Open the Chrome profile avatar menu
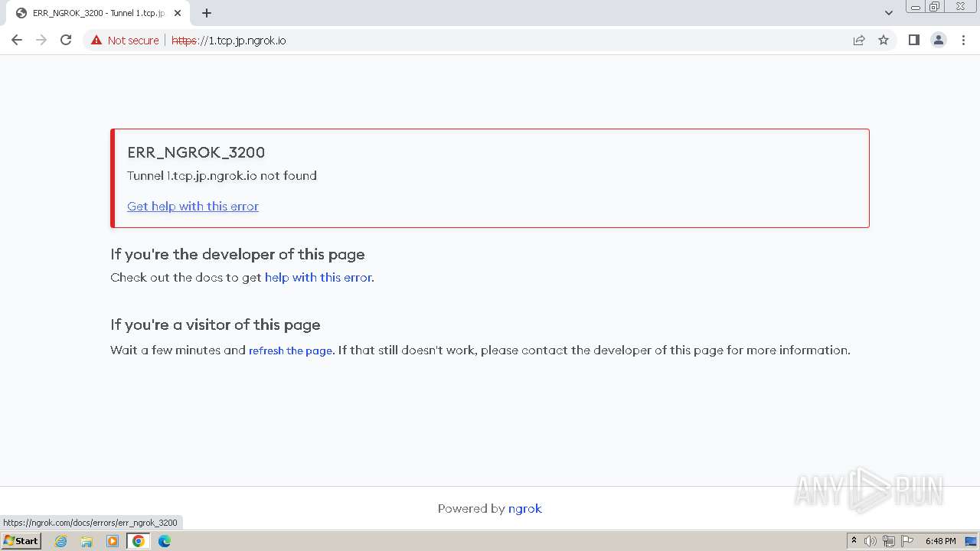980x551 pixels. pyautogui.click(x=939, y=40)
